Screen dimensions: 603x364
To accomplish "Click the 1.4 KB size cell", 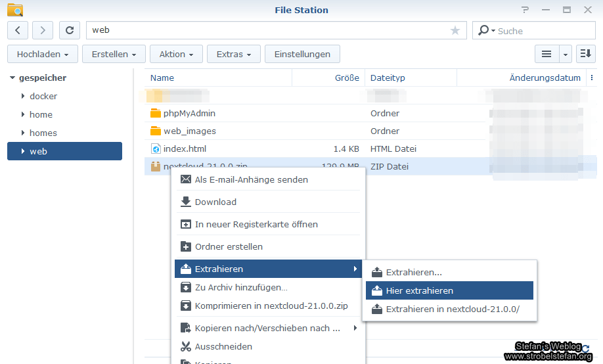I will (346, 148).
